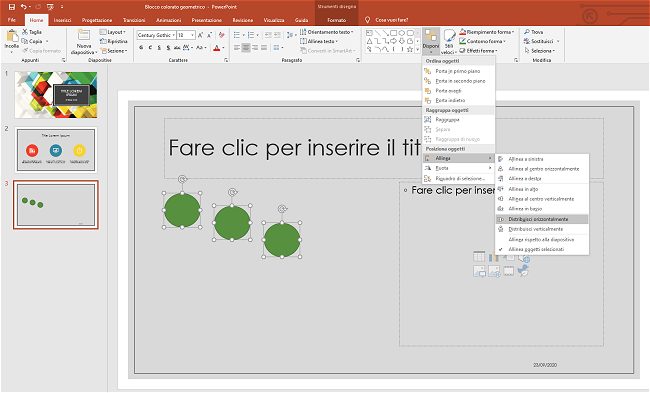Justify text in paragraph group
650x393 pixels.
click(x=264, y=48)
